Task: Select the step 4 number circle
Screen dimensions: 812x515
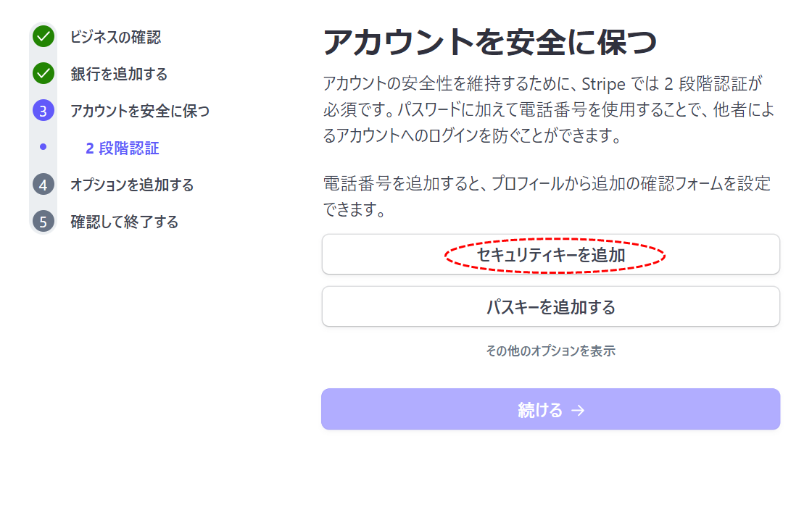Action: tap(43, 185)
